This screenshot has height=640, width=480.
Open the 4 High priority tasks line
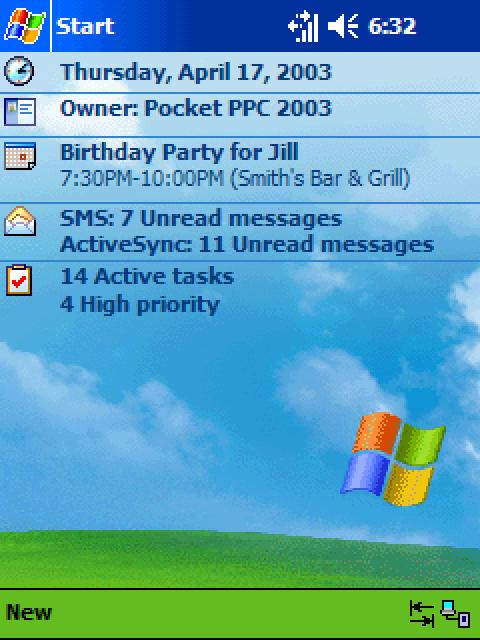coord(140,305)
